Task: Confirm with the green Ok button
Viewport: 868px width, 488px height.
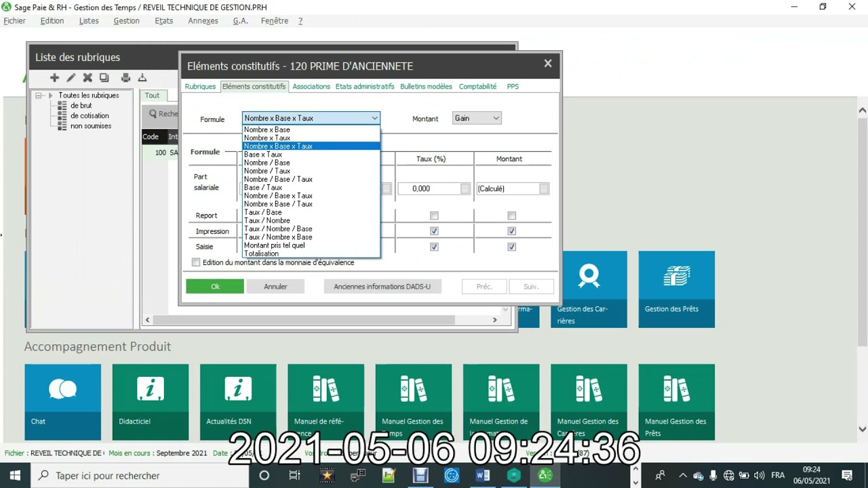Action: [215, 287]
